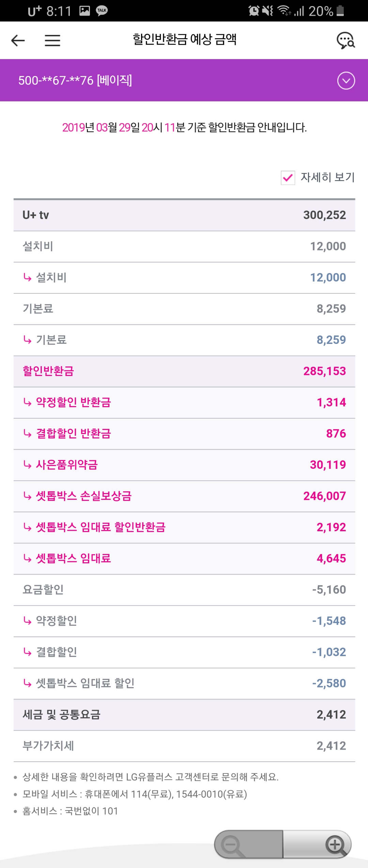Tap the battery indicator icon
368x868 pixels.
click(340, 11)
